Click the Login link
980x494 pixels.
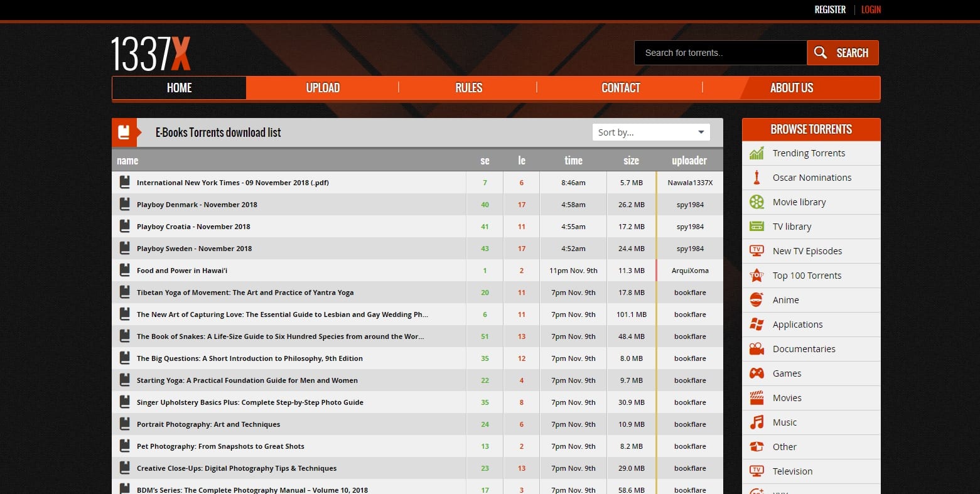[x=871, y=9]
